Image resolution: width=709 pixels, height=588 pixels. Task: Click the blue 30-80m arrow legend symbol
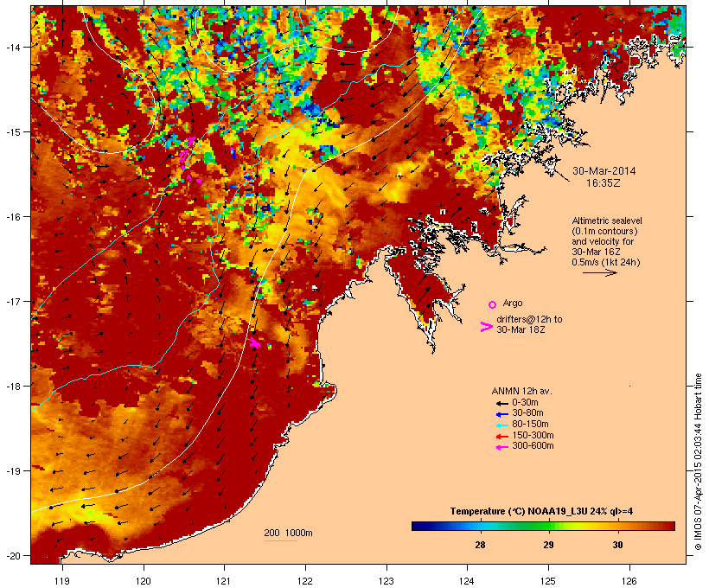click(x=501, y=414)
